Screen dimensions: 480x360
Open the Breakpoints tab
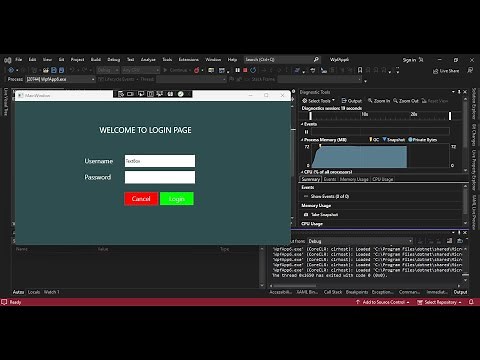click(357, 292)
